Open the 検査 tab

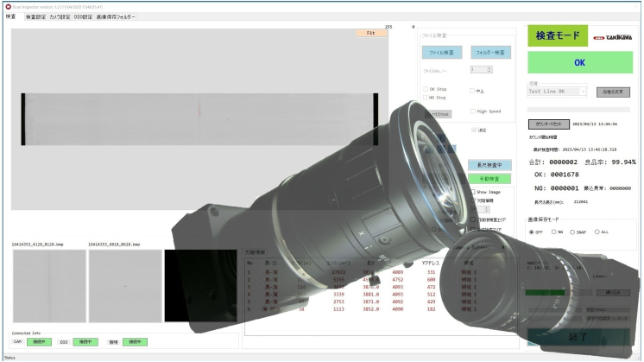[x=11, y=16]
